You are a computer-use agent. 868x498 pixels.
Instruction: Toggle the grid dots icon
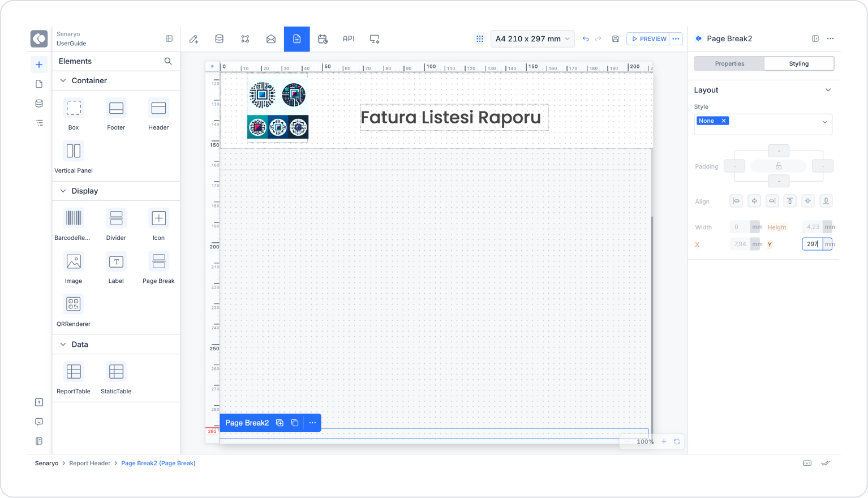(x=480, y=39)
